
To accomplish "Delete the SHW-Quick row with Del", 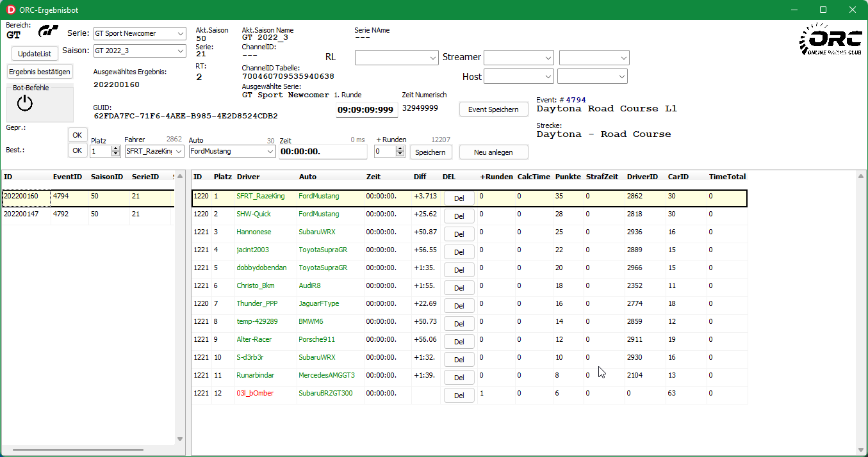I will pyautogui.click(x=459, y=216).
